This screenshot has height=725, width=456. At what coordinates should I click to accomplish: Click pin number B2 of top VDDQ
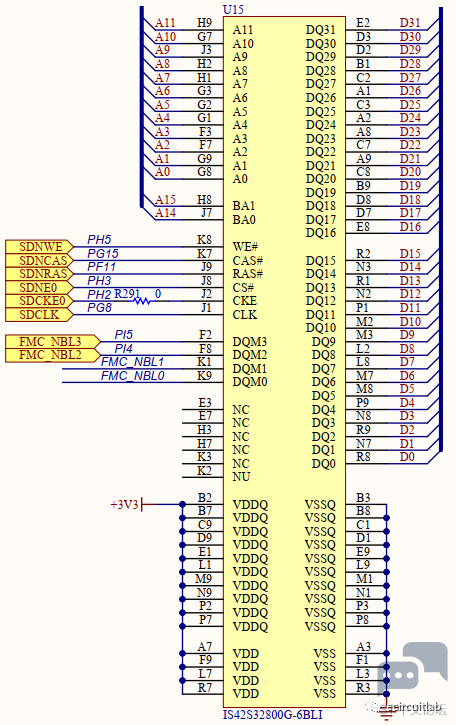204,498
